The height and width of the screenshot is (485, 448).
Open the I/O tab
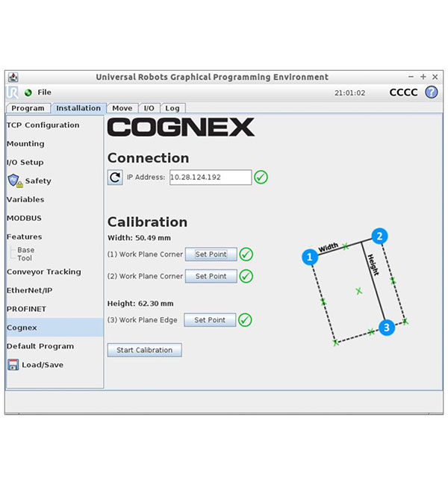point(149,108)
